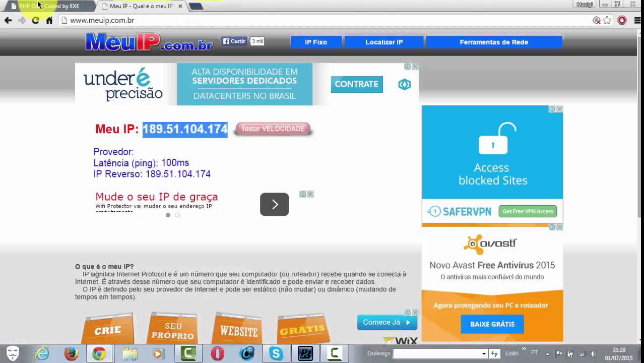Click the GRÁTIS folder image in Wix ad

(303, 329)
